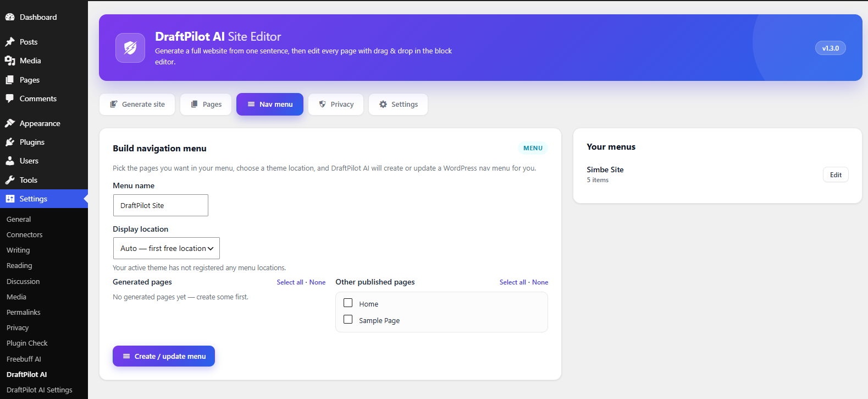This screenshot has width=868, height=399.
Task: Open Privacy settings submenu
Action: [x=18, y=327]
